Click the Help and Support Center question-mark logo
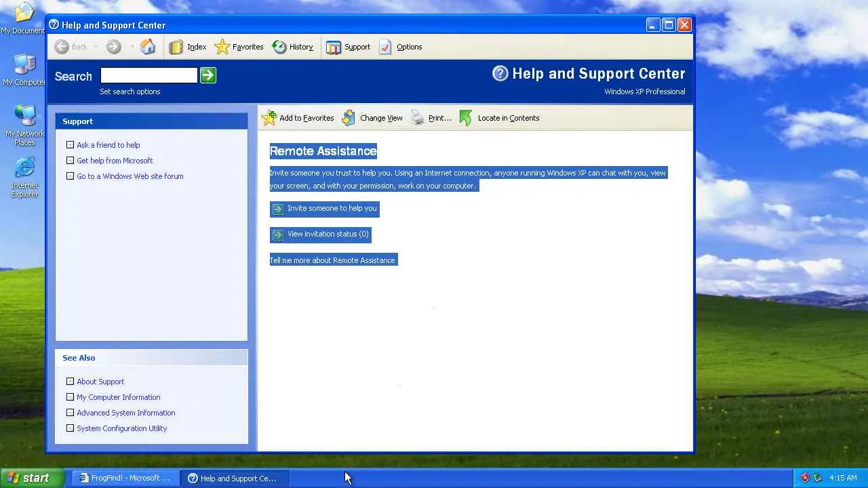The height and width of the screenshot is (488, 868). click(x=500, y=74)
